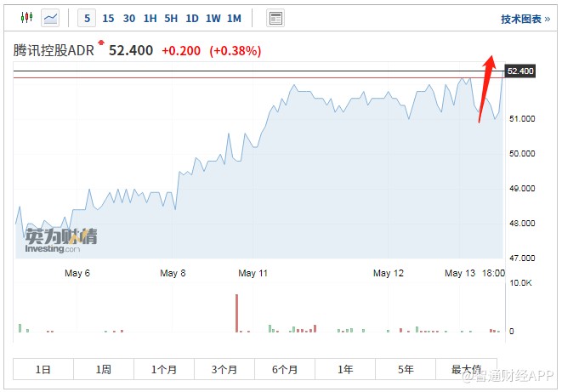Click the May 6 date label
Screen dimensions: 562x392
[77, 274]
